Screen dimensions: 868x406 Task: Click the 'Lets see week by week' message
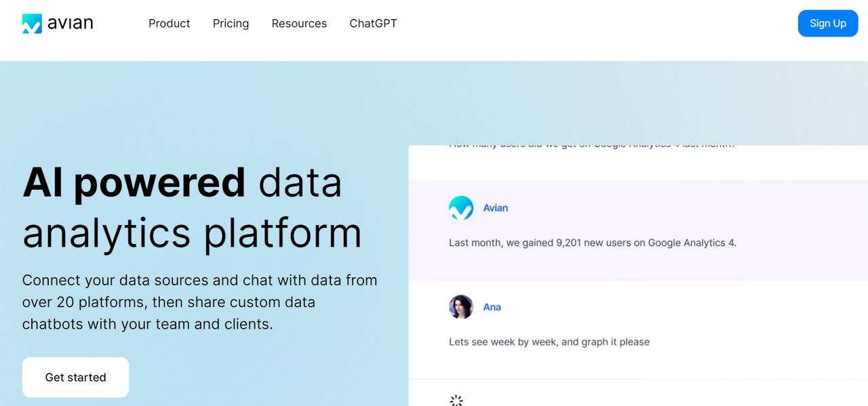549,342
